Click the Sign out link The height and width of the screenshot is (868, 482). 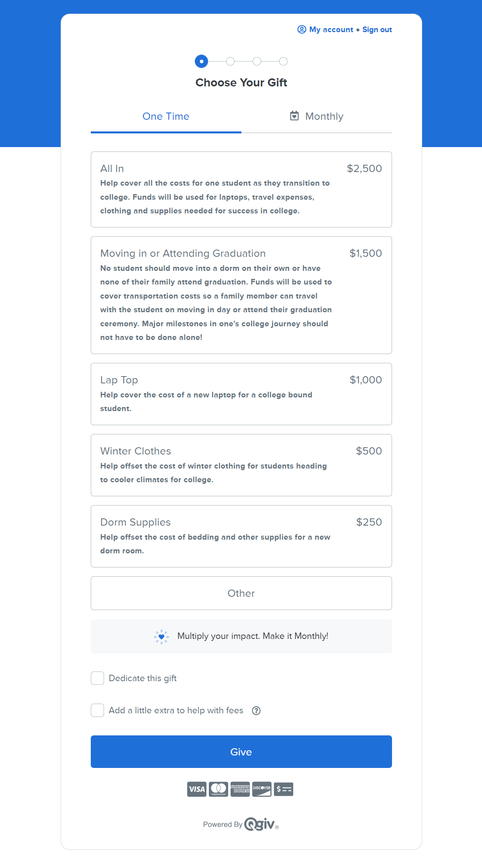click(x=377, y=30)
